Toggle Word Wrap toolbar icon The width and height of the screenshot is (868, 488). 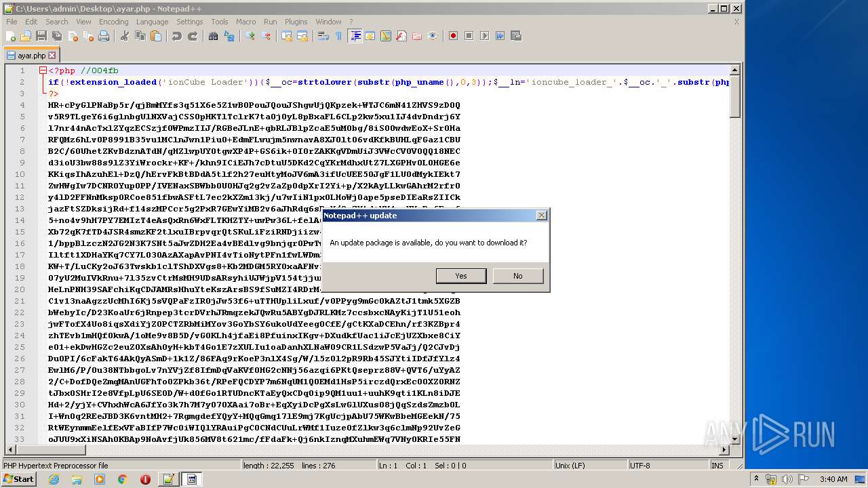point(323,36)
